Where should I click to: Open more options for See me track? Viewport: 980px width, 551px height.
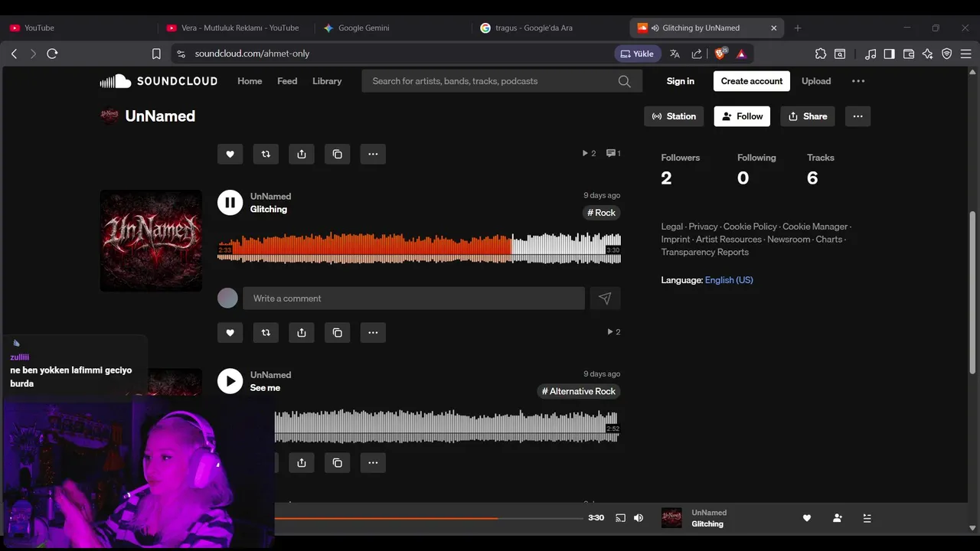[x=373, y=463]
